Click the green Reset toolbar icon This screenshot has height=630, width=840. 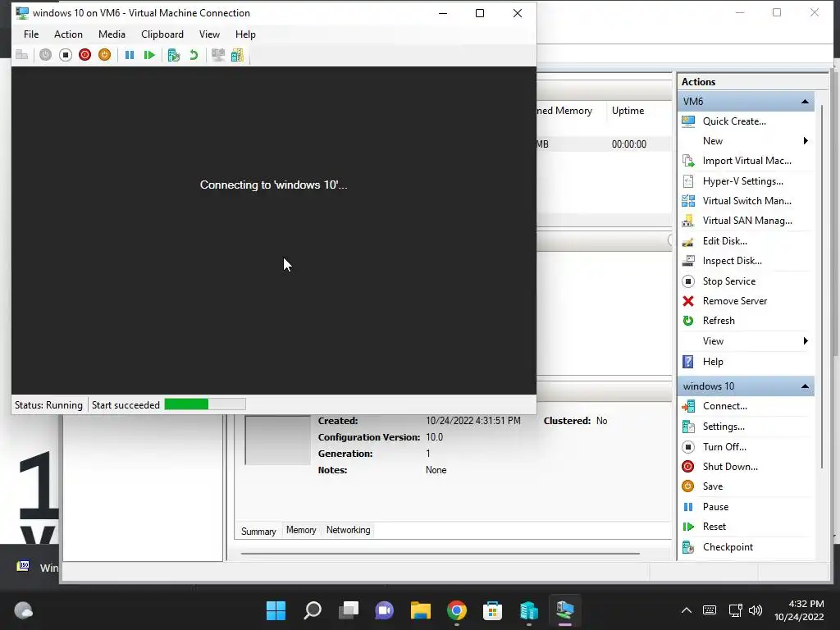click(149, 55)
